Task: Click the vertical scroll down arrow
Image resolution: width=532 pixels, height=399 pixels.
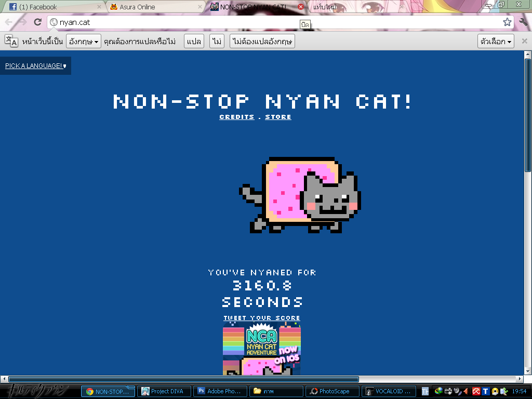Action: pyautogui.click(x=528, y=371)
